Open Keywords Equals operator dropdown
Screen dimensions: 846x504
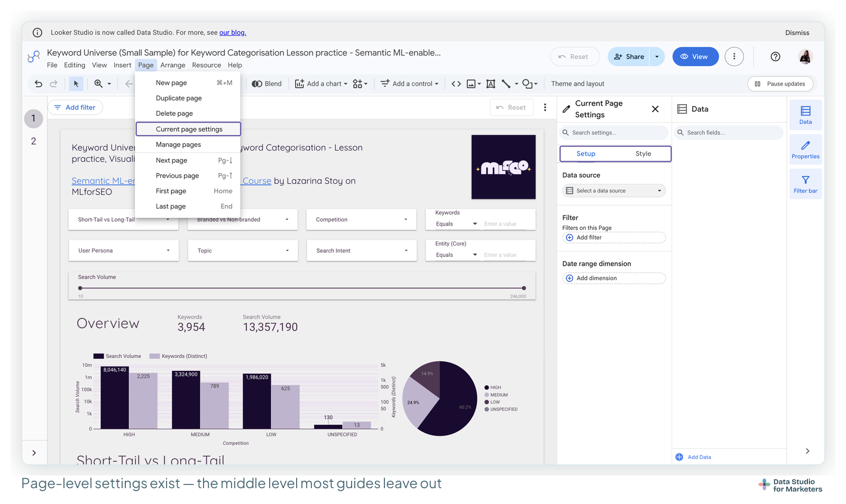(x=456, y=224)
